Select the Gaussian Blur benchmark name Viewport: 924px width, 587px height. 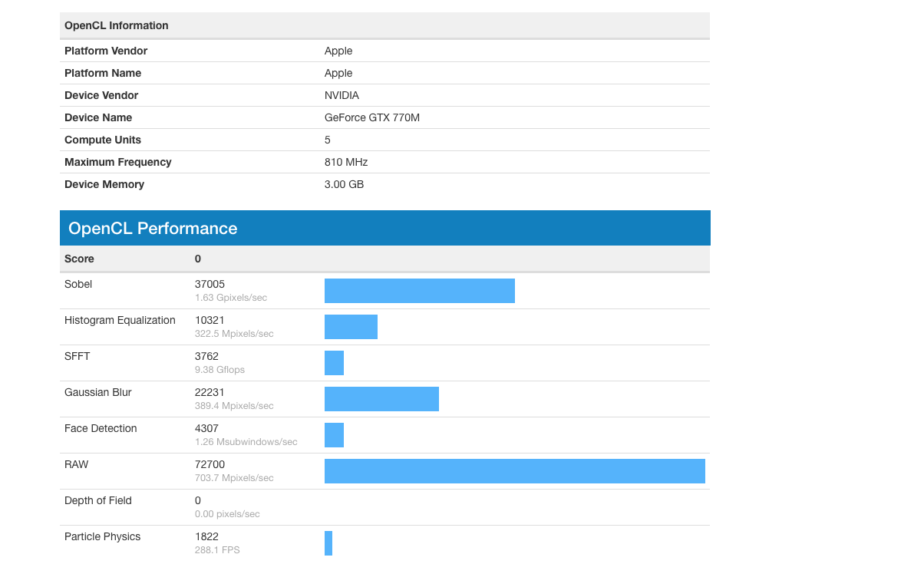[x=98, y=392]
